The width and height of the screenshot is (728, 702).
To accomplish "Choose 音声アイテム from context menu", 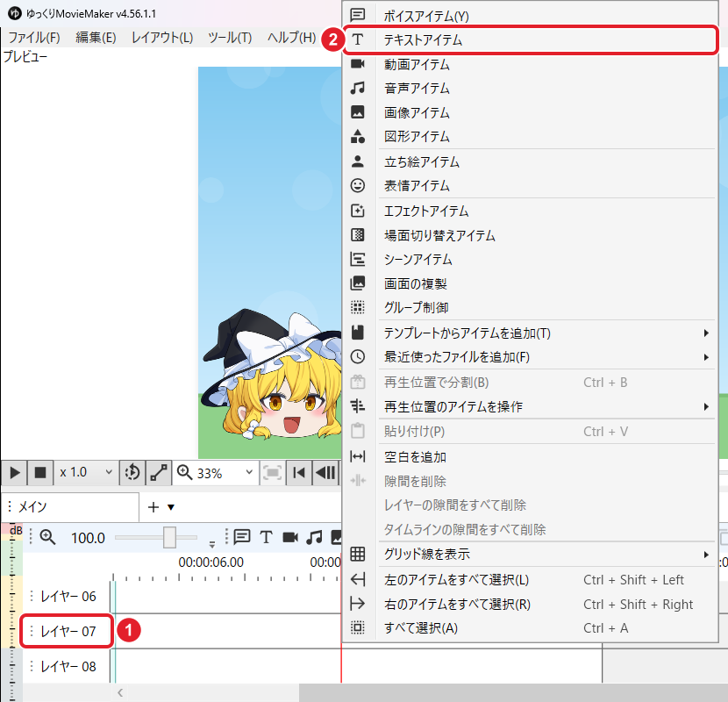I will (530, 89).
